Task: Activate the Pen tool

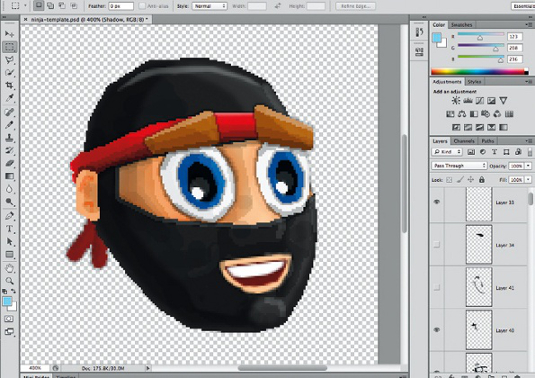Action: click(10, 215)
